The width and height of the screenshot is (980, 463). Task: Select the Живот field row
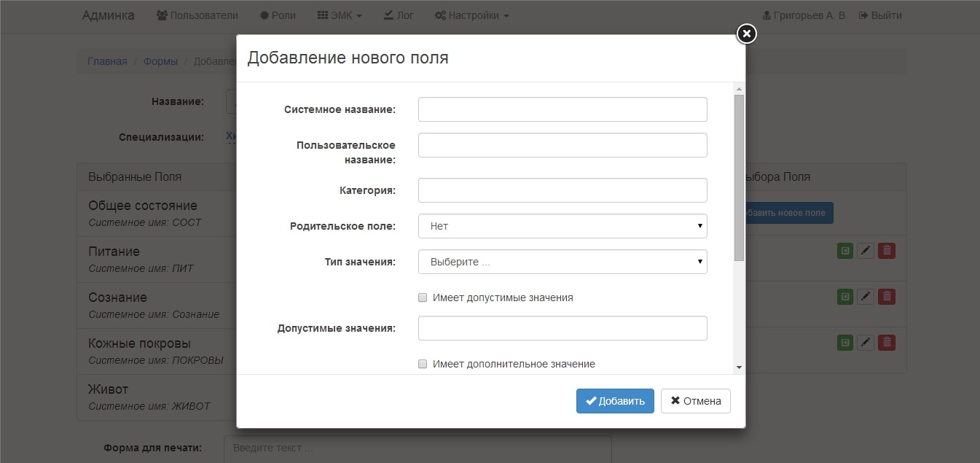click(157, 397)
